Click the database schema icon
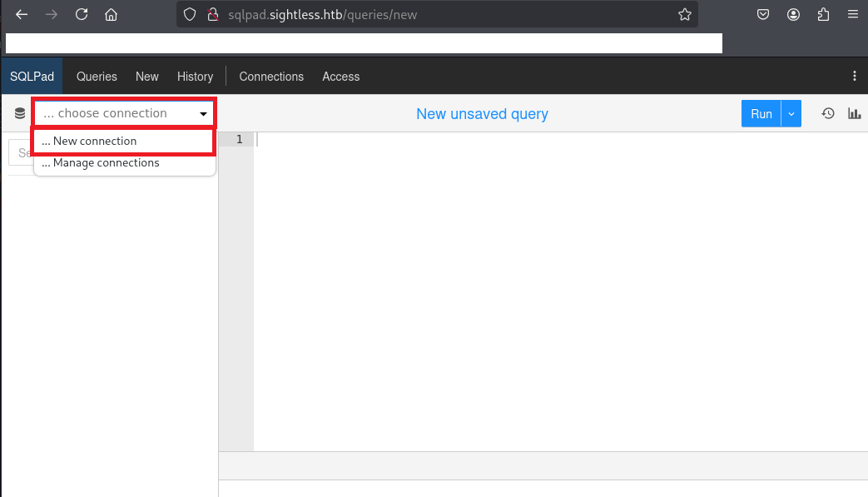 [x=20, y=114]
